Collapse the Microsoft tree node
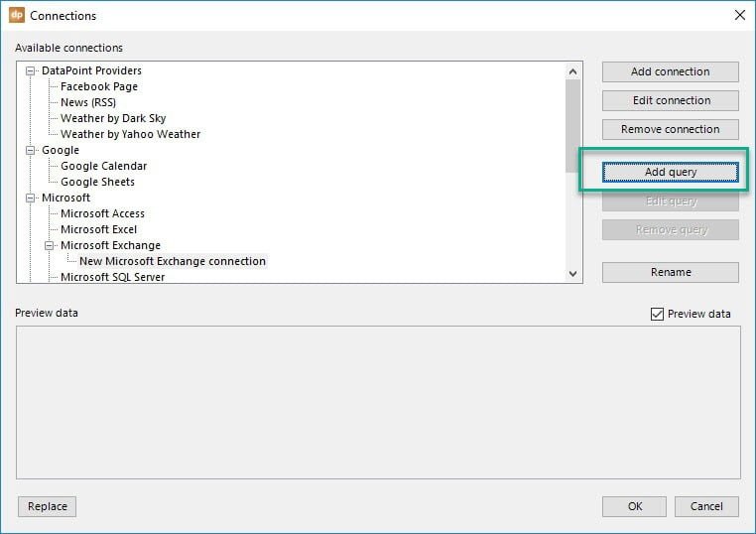Viewport: 756px width, 534px height. [x=31, y=198]
